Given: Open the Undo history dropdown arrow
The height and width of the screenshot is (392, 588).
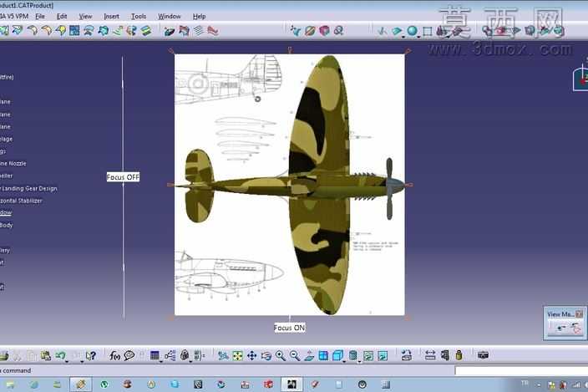Looking at the screenshot, I should (67, 362).
